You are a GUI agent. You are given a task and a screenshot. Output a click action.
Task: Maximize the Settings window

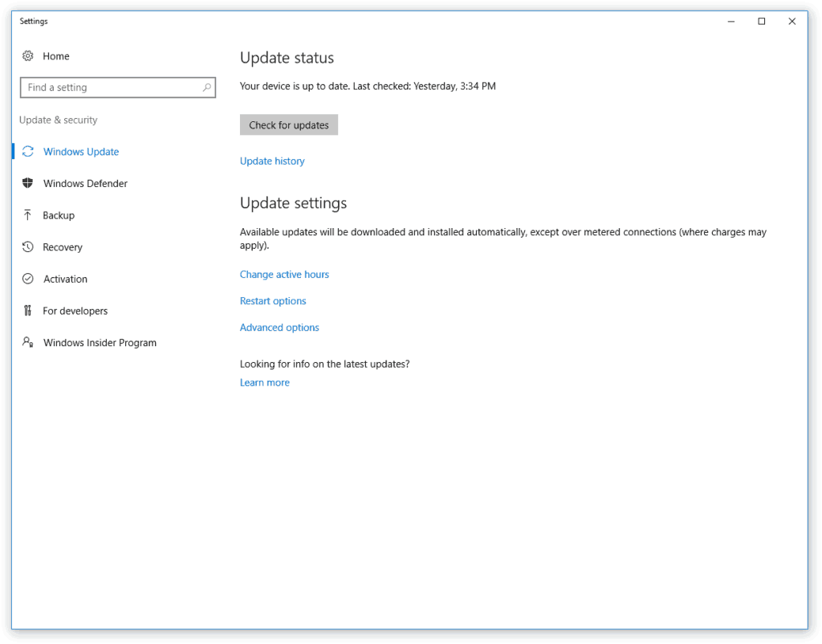(762, 22)
